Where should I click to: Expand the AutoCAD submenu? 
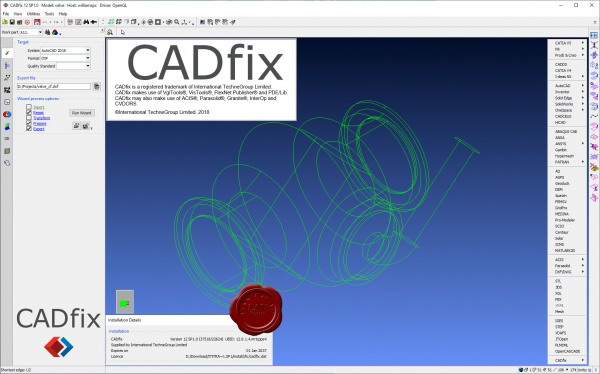click(x=567, y=86)
